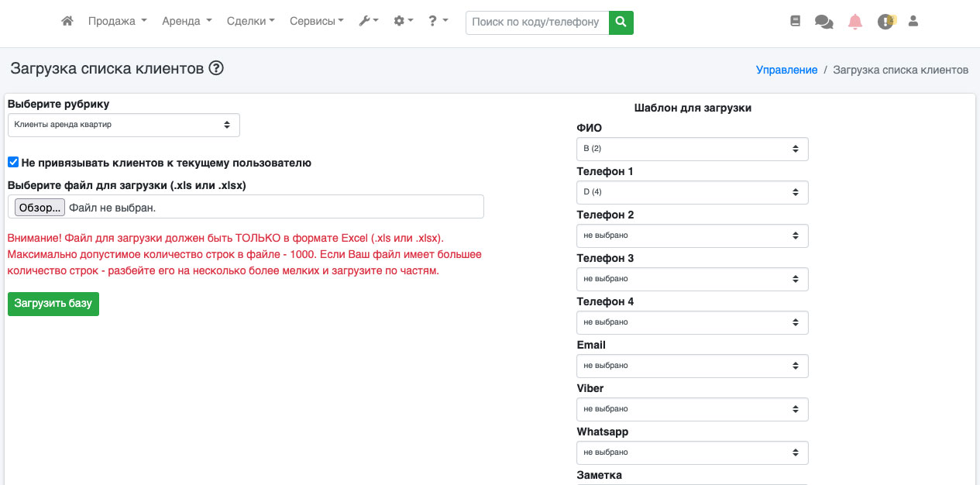Open the ФИО column dropdown

point(692,149)
